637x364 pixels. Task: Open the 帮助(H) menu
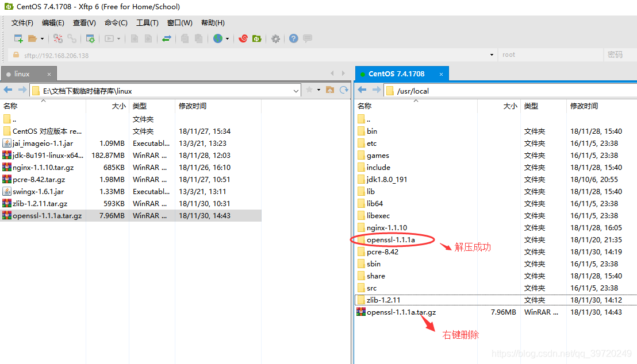coord(213,23)
